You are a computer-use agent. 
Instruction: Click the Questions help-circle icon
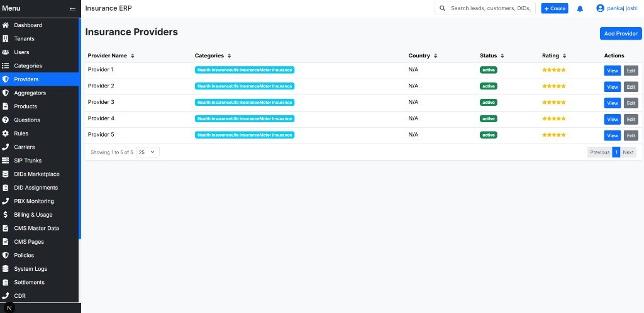tap(5, 120)
